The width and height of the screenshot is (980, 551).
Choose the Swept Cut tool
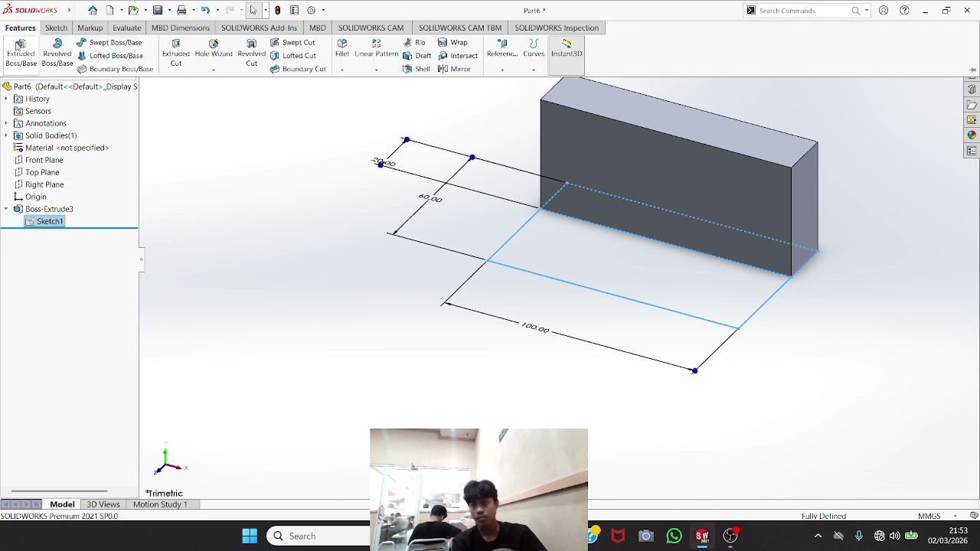(x=292, y=43)
